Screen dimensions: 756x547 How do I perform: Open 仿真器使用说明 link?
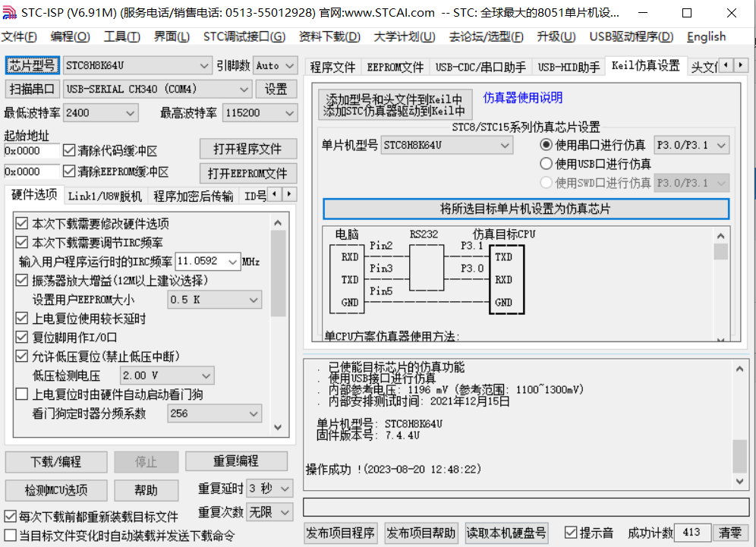[x=523, y=98]
